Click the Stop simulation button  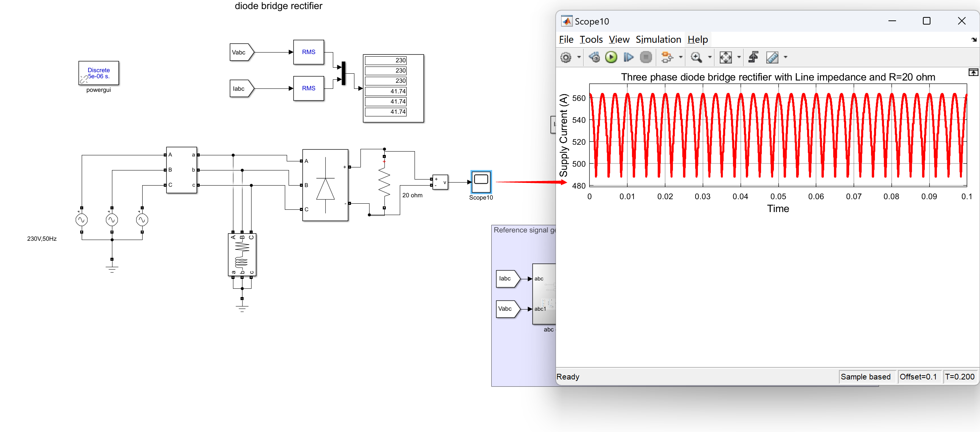tap(646, 57)
